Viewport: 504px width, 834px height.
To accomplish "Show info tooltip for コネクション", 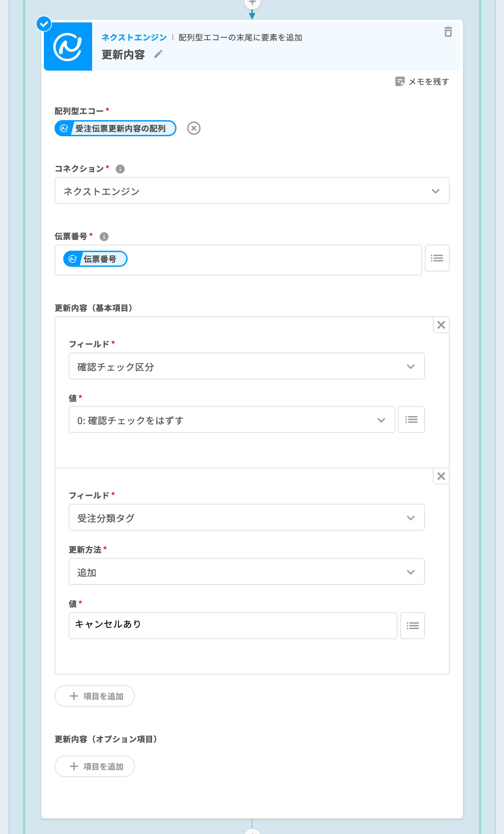I will (x=120, y=169).
